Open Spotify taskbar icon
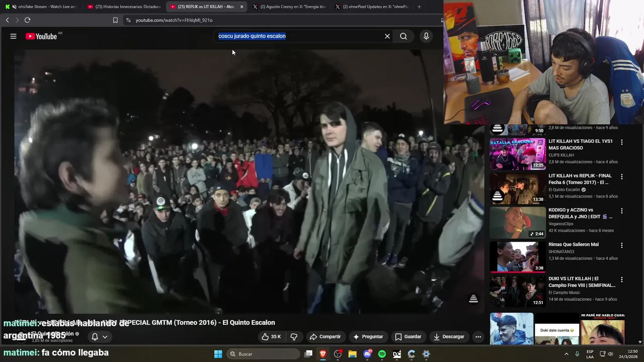The width and height of the screenshot is (644, 362). pos(382,354)
